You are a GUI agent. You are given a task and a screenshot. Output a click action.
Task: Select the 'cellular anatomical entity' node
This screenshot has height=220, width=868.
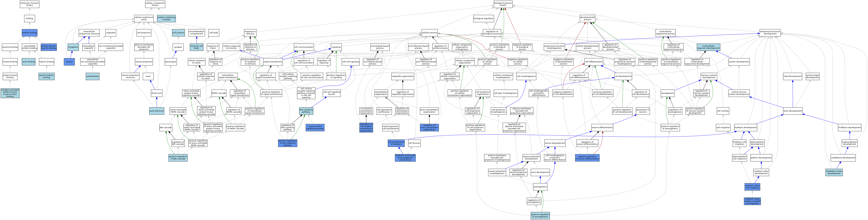144,18
